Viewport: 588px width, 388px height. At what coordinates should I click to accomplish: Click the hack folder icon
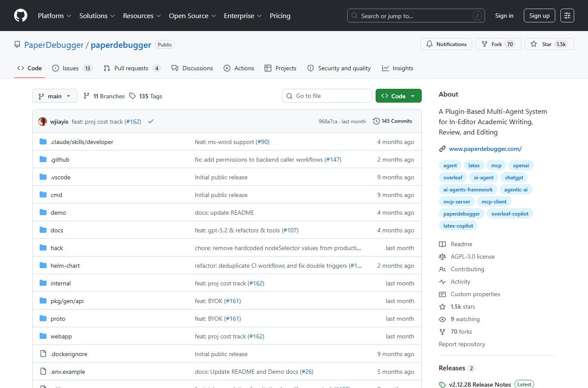click(x=43, y=247)
